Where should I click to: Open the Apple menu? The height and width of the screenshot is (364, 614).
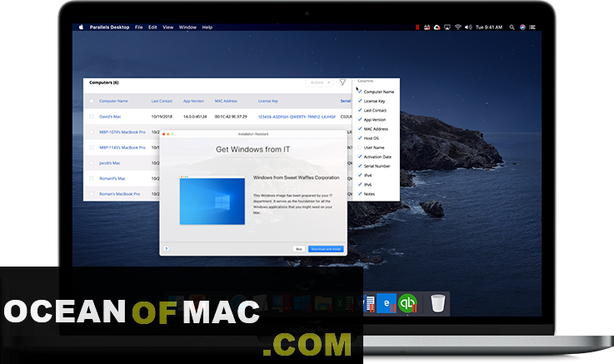[x=81, y=27]
